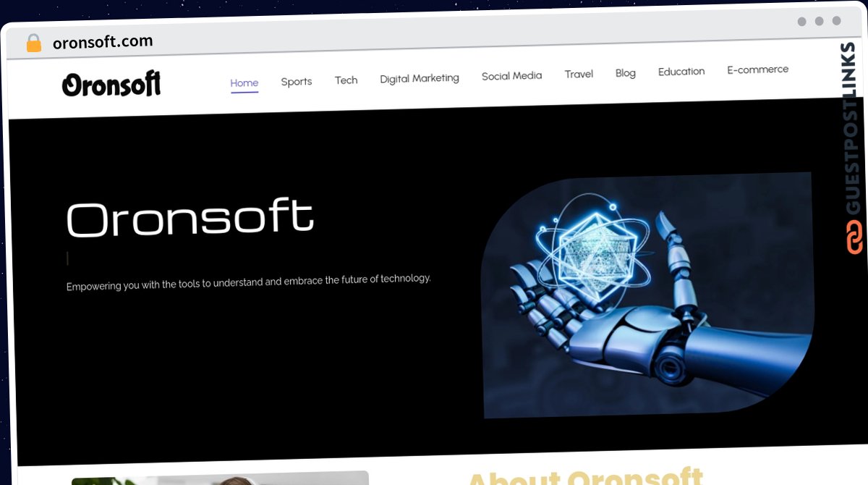
Task: Open the Home menu item
Action: click(x=244, y=83)
